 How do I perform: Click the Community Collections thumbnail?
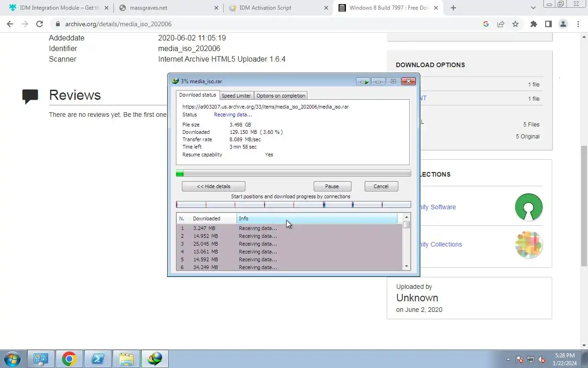529,244
